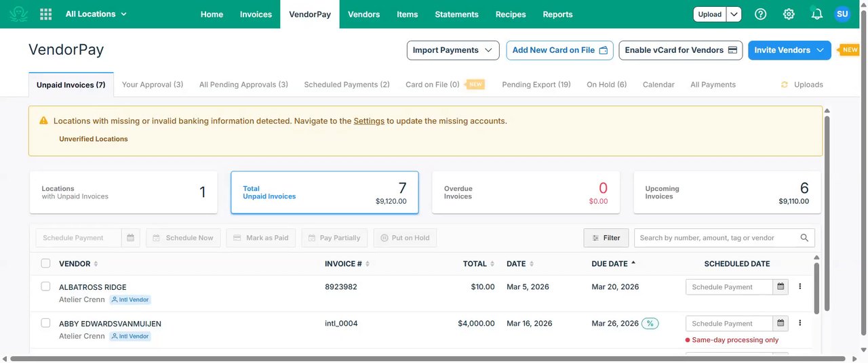Click the Settings link in warning banner
868x363 pixels.
[369, 121]
